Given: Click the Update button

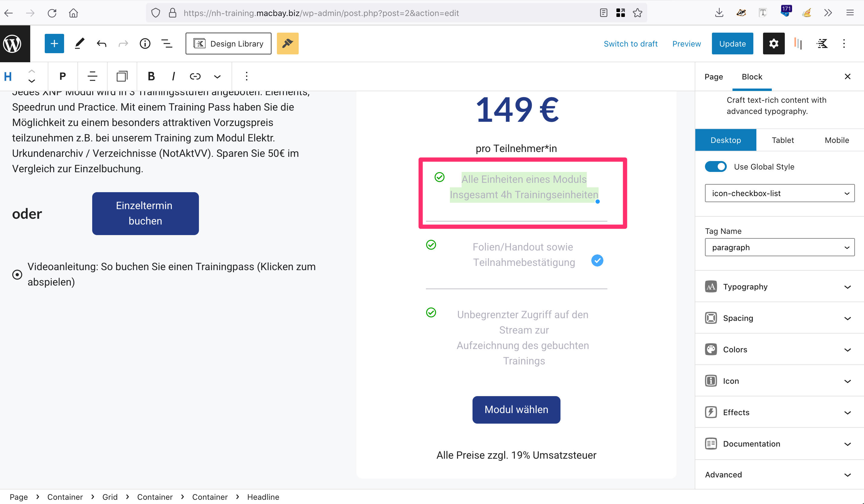Looking at the screenshot, I should tap(732, 44).
